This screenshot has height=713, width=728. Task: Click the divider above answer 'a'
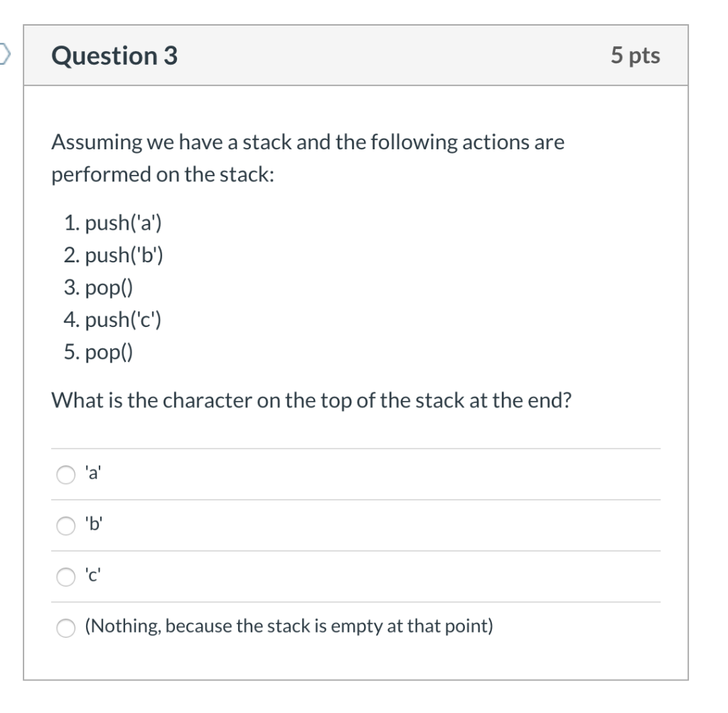click(x=355, y=448)
